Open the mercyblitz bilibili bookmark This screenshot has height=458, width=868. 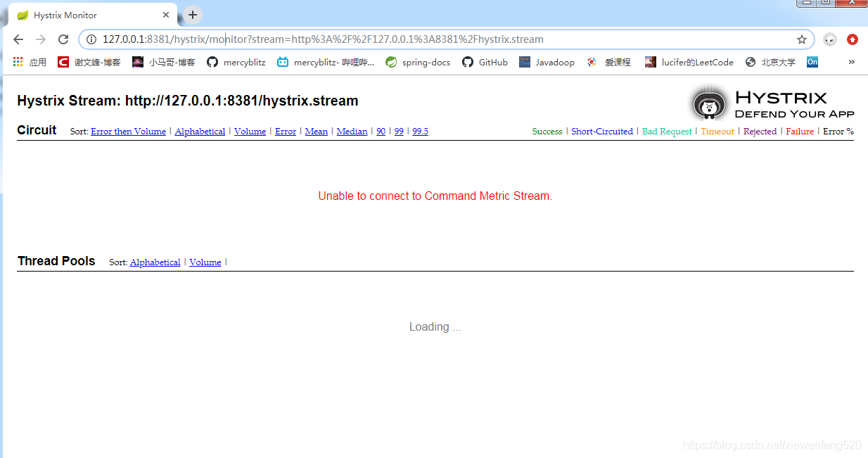point(326,62)
